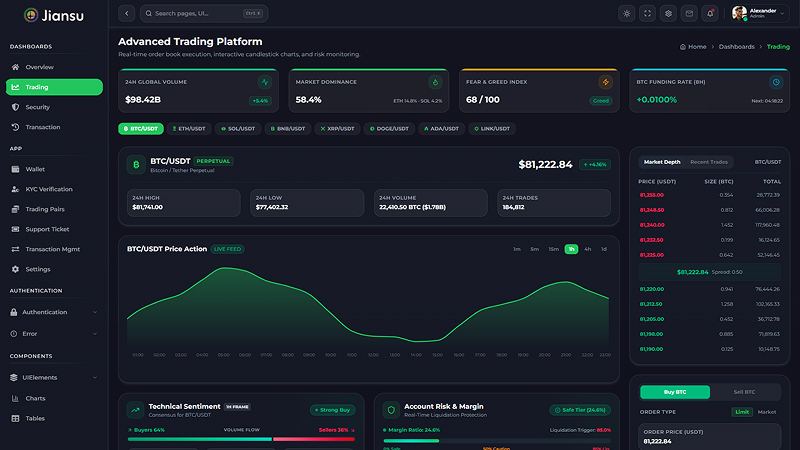Click the Transaction Mgmt sidebar icon
Image resolution: width=800 pixels, height=450 pixels.
(15, 249)
